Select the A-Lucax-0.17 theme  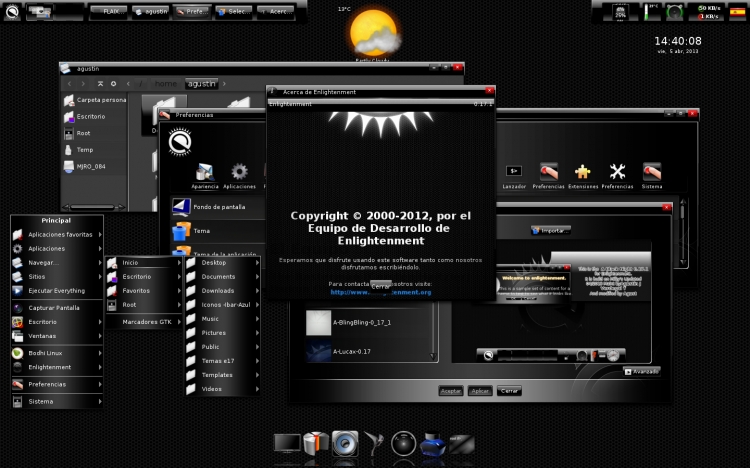(x=367, y=352)
